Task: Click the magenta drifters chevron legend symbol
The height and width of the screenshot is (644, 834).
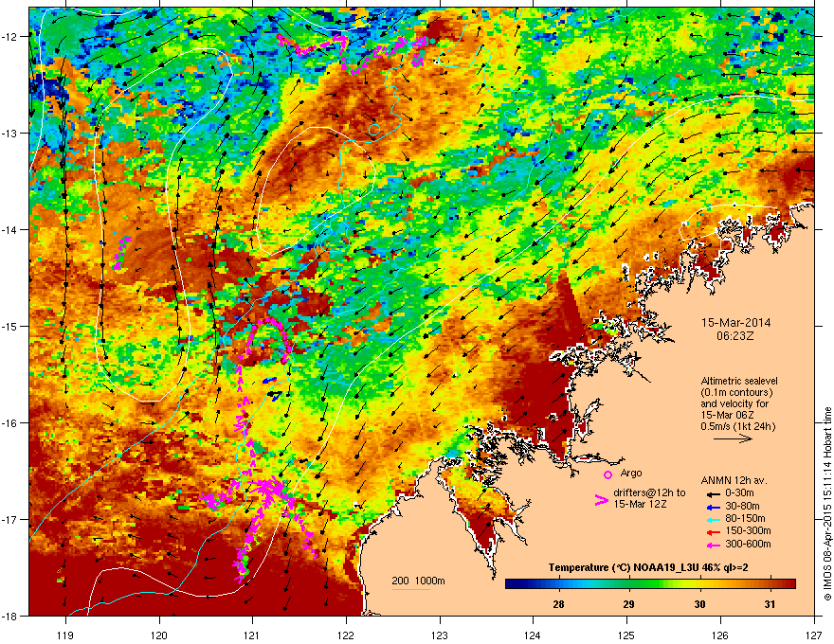Action: coord(601,500)
